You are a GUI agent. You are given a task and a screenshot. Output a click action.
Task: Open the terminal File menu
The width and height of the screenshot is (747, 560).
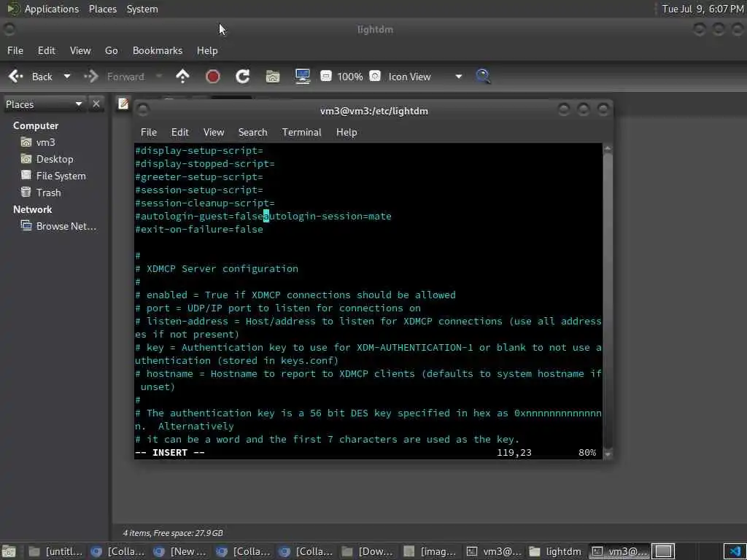149,133
